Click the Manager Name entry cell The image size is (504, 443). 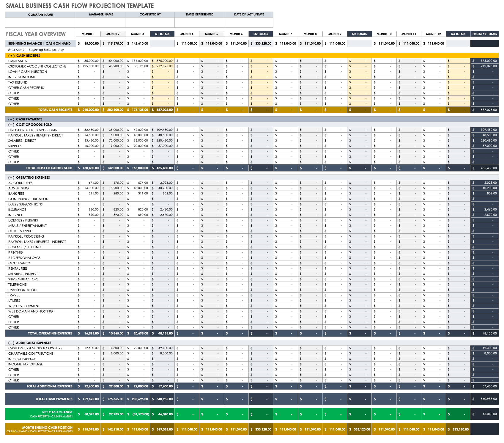tap(101, 22)
